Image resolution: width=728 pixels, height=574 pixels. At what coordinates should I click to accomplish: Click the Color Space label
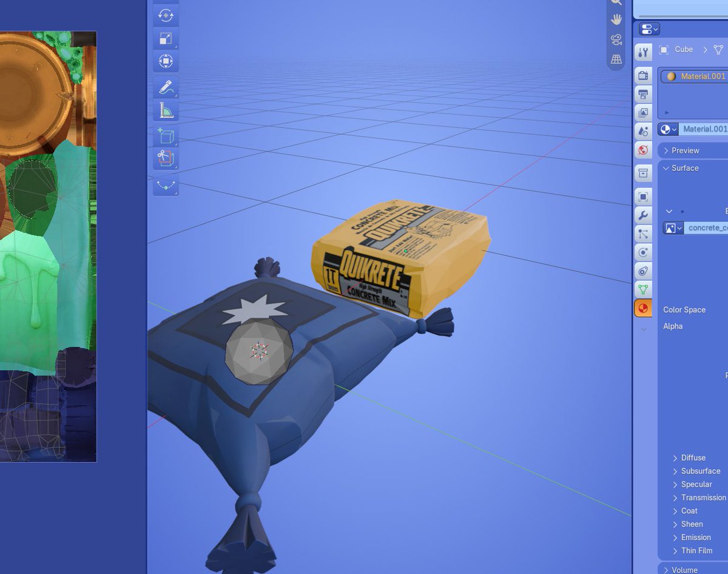(684, 309)
